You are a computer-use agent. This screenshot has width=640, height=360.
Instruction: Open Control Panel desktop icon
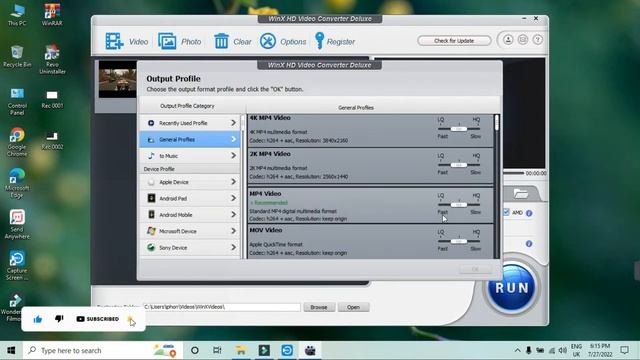(17, 102)
